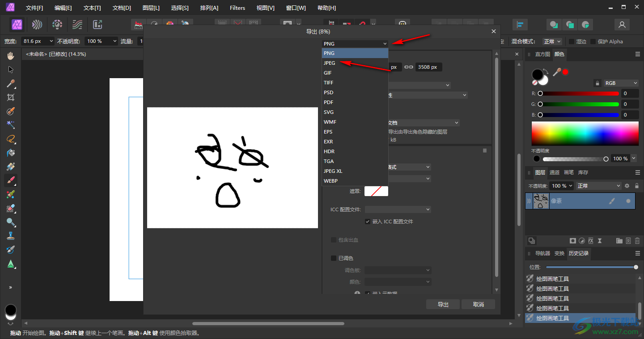Switch to the Photo persona icon

coord(17,25)
